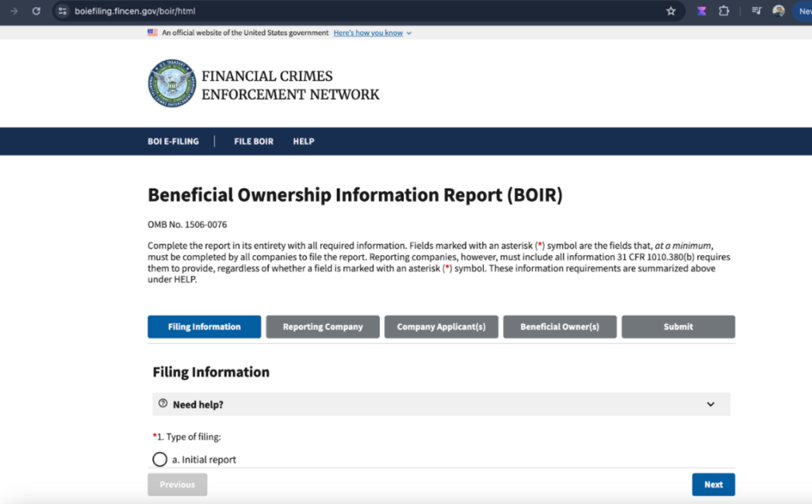Reload the page using the refresh icon
Image resolution: width=812 pixels, height=504 pixels.
coord(36,11)
